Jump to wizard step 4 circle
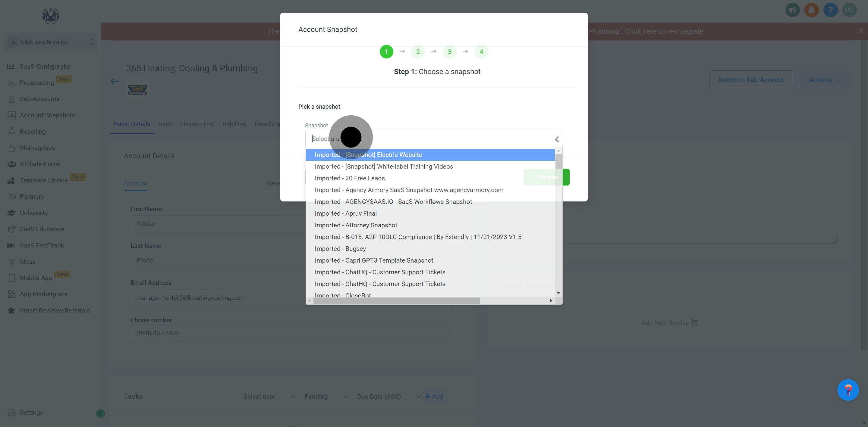This screenshot has height=427, width=868. [481, 52]
